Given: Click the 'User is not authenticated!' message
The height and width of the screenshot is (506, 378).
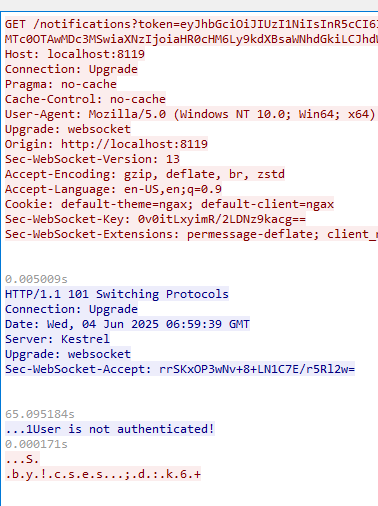Looking at the screenshot, I should click(x=124, y=429).
